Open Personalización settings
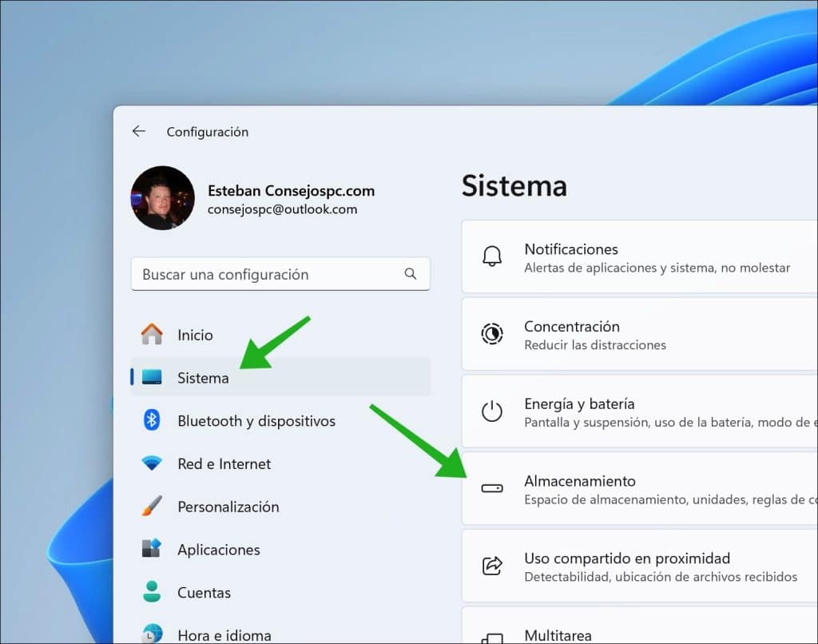The width and height of the screenshot is (818, 644). (x=280, y=507)
